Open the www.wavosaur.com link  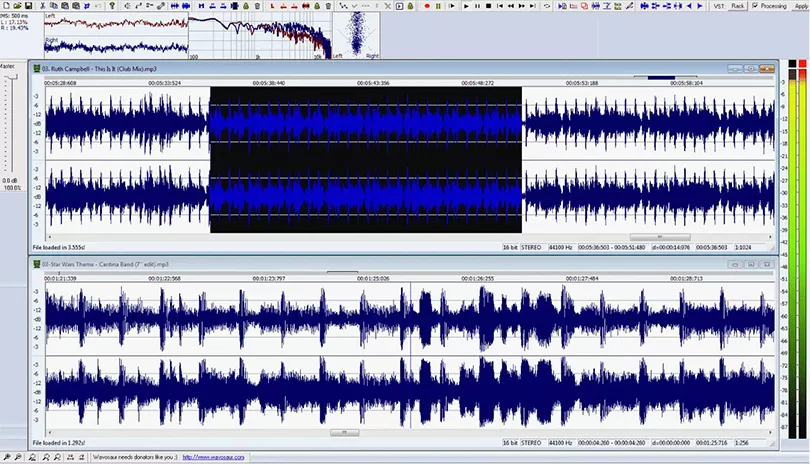point(213,457)
